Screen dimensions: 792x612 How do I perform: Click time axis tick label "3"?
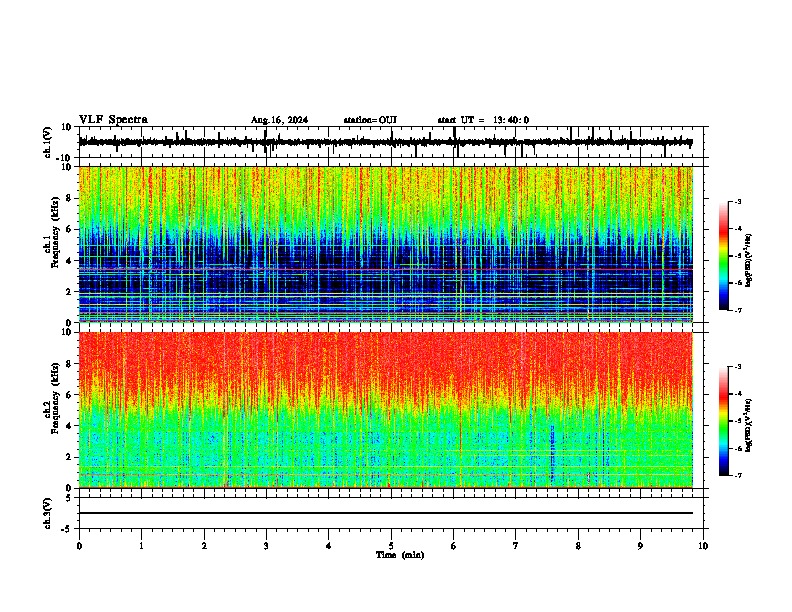[x=266, y=546]
